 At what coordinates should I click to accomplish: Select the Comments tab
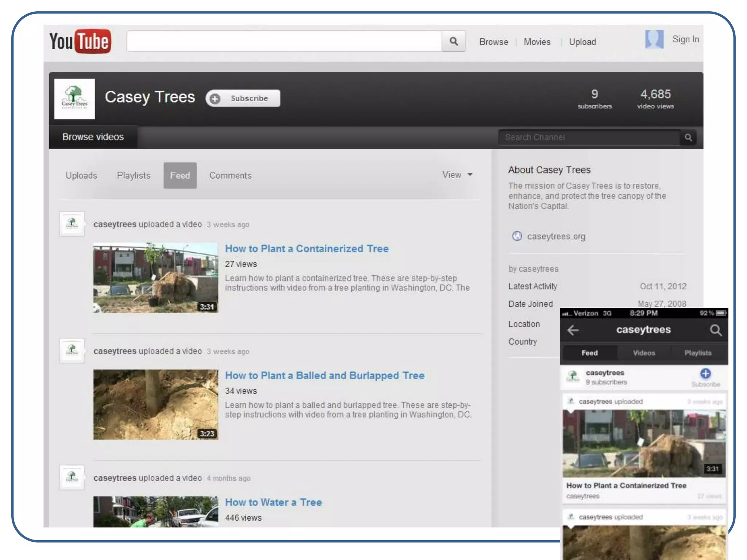point(230,176)
